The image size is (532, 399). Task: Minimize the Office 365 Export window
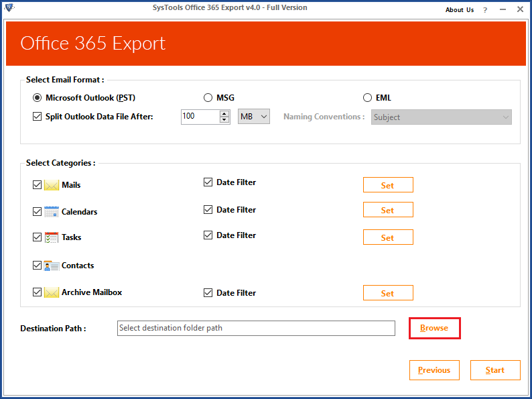click(x=503, y=10)
